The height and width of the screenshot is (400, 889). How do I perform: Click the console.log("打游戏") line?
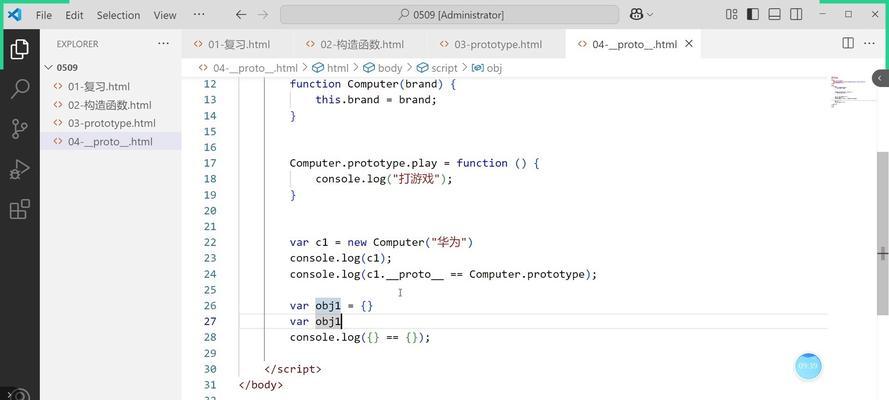(x=386, y=179)
